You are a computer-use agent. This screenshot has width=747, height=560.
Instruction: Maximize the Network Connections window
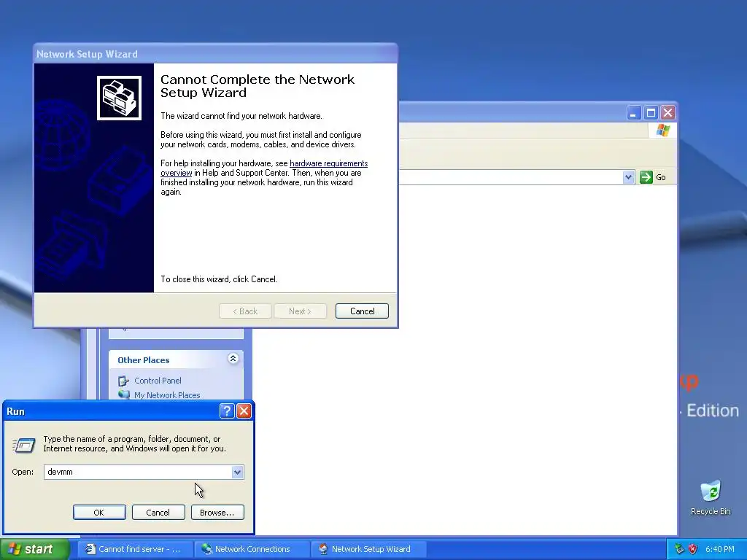651,113
